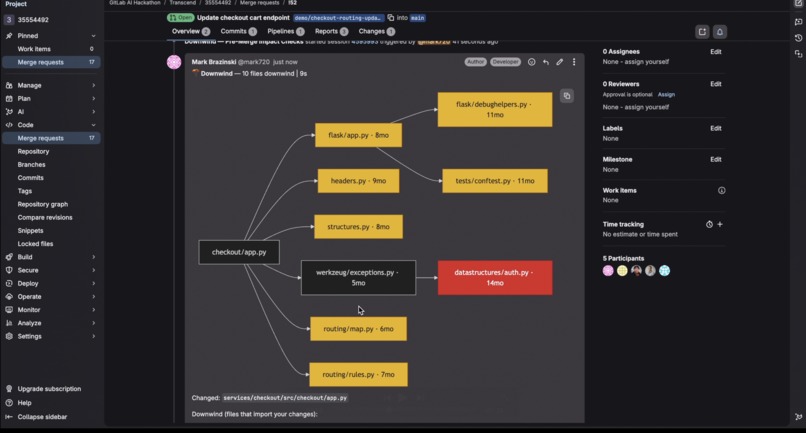Expand the Settings menu
This screenshot has width=806, height=433.
pos(51,336)
